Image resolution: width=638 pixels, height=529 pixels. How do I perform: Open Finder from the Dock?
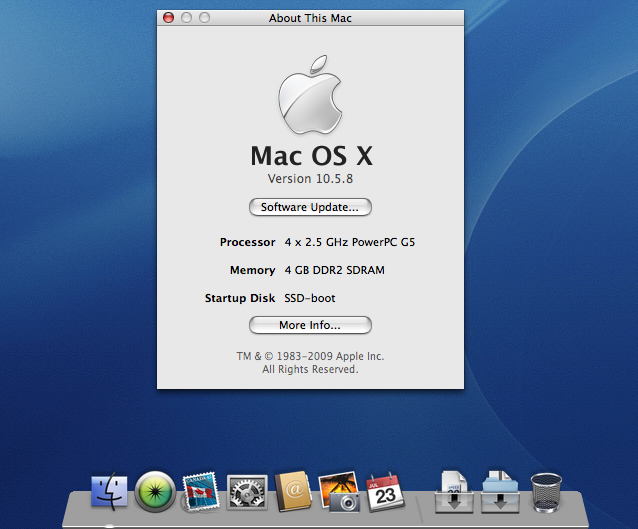click(109, 492)
